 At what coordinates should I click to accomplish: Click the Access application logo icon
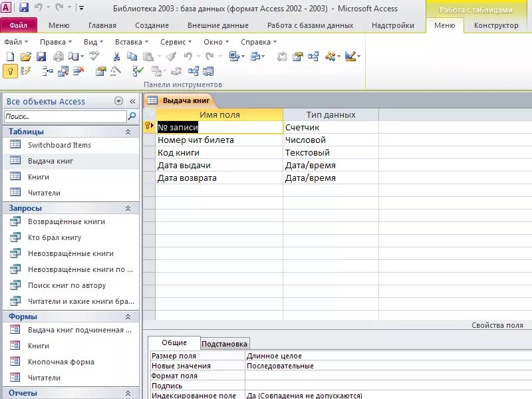[x=6, y=7]
